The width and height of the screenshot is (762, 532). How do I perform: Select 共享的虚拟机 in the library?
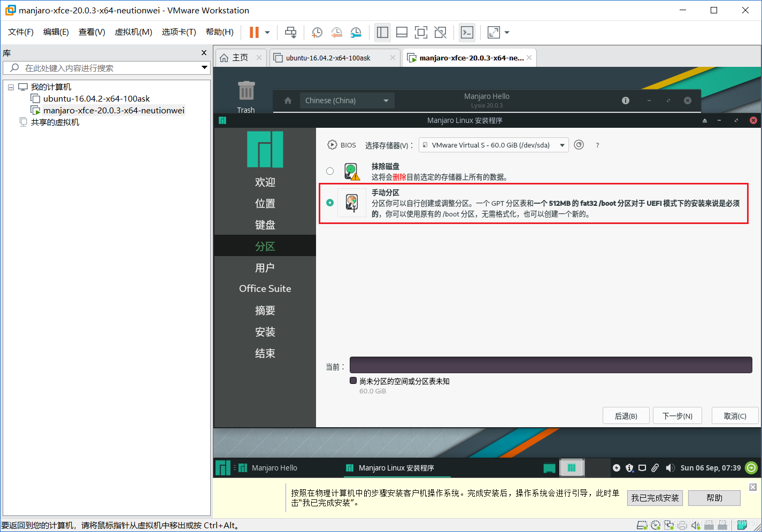click(x=55, y=122)
